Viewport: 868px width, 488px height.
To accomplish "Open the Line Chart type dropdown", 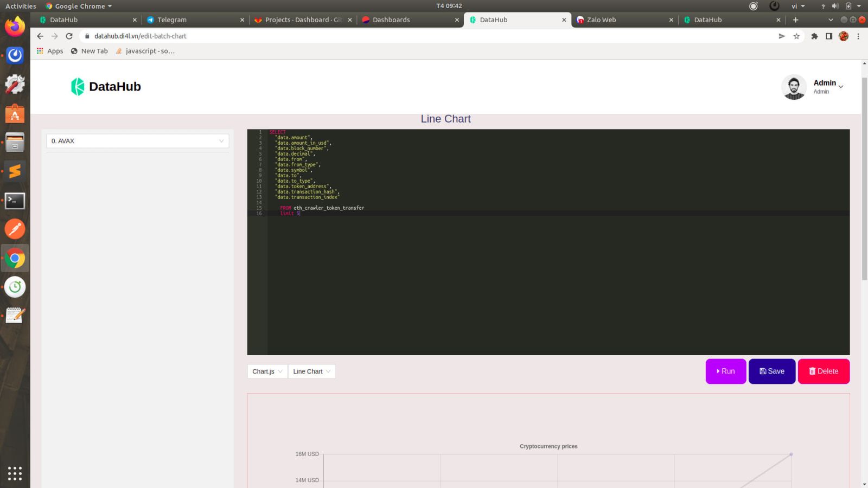I will [x=311, y=371].
